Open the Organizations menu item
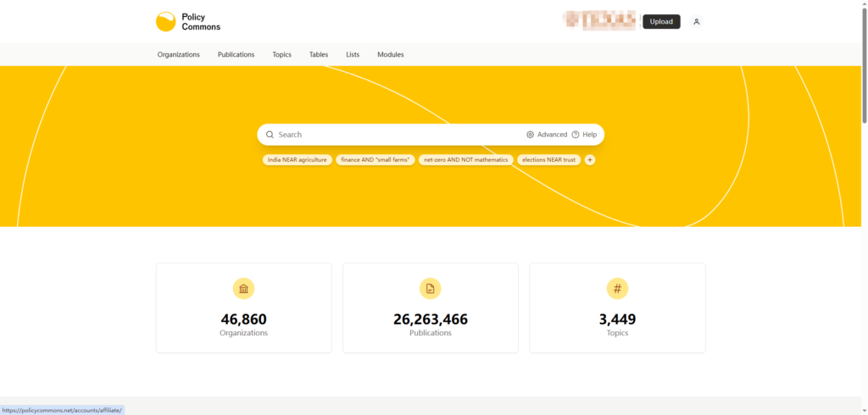This screenshot has height=415, width=868. point(178,54)
